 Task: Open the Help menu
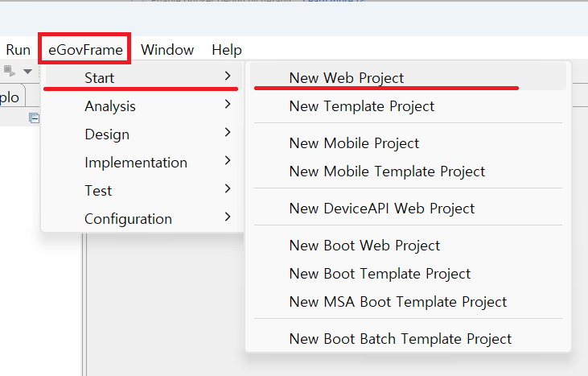pos(227,50)
